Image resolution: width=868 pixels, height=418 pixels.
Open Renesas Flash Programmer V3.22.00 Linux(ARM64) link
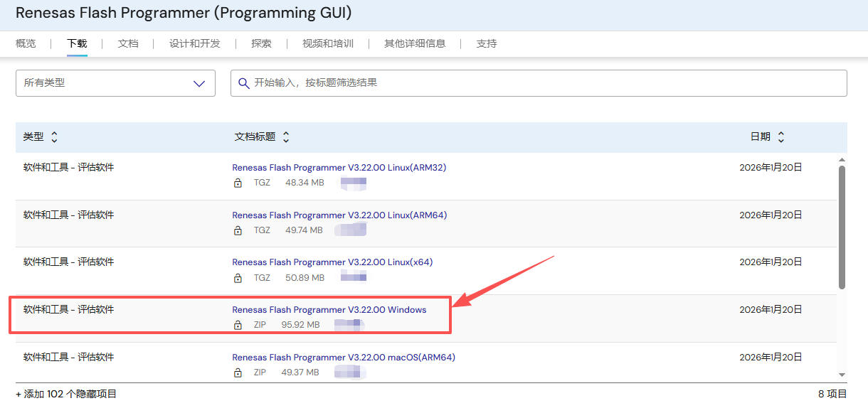(x=339, y=215)
